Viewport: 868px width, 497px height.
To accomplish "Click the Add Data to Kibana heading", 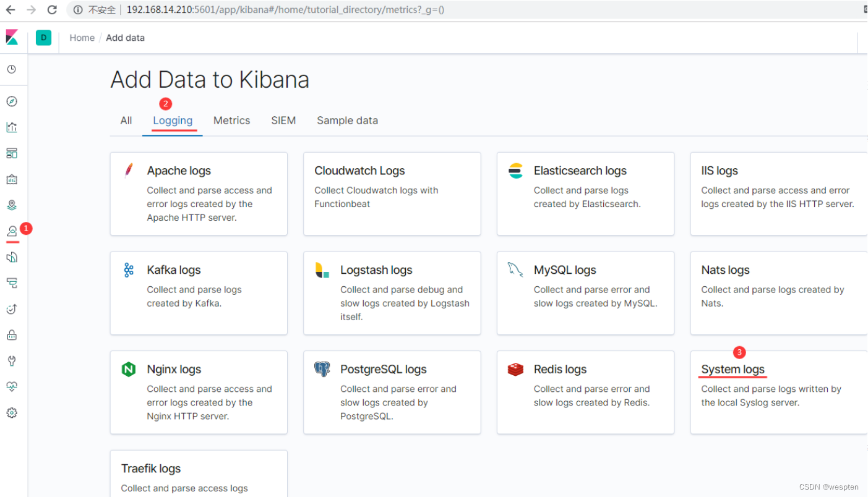I will pyautogui.click(x=210, y=80).
